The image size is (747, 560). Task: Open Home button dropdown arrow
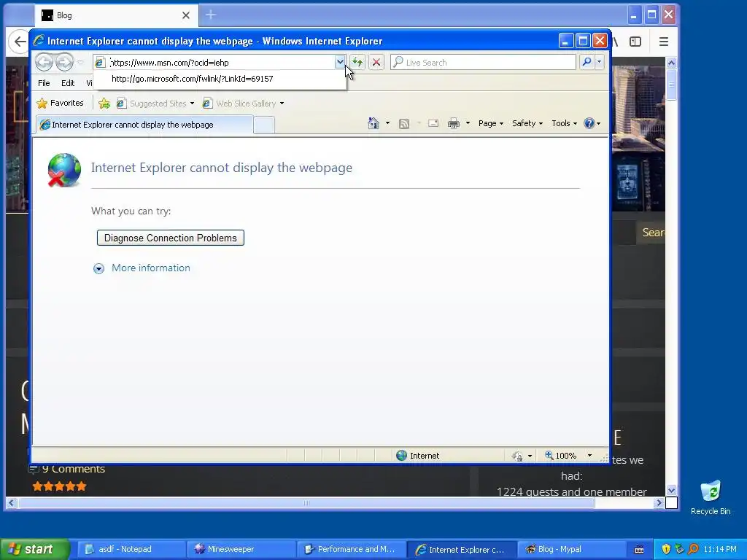point(387,123)
